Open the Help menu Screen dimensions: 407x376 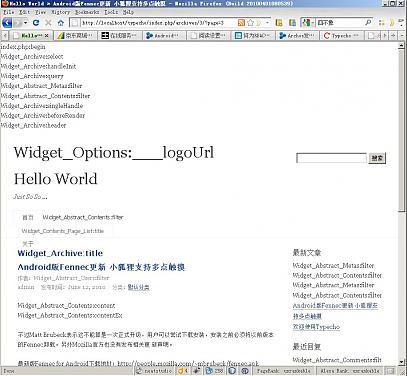click(128, 12)
